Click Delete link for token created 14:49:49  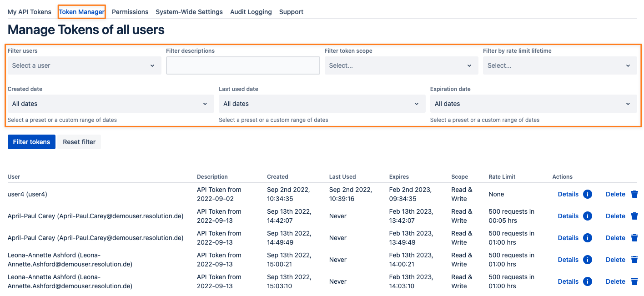click(615, 238)
